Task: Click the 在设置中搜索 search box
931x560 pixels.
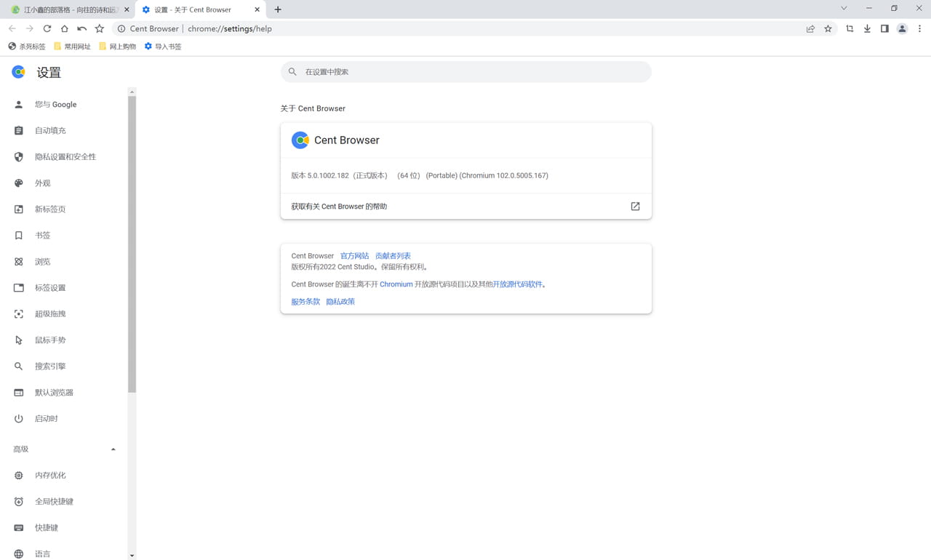Action: point(465,72)
